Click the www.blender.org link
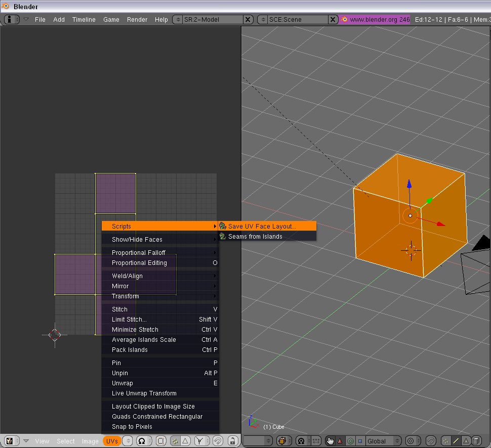This screenshot has width=491, height=448. 374,19
